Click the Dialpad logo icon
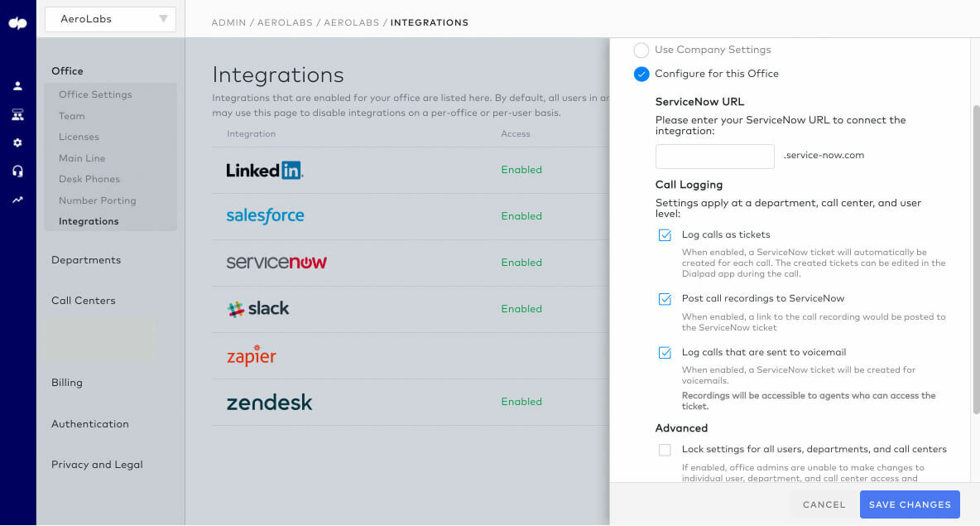Screen dimensions: 980x526 point(17,23)
